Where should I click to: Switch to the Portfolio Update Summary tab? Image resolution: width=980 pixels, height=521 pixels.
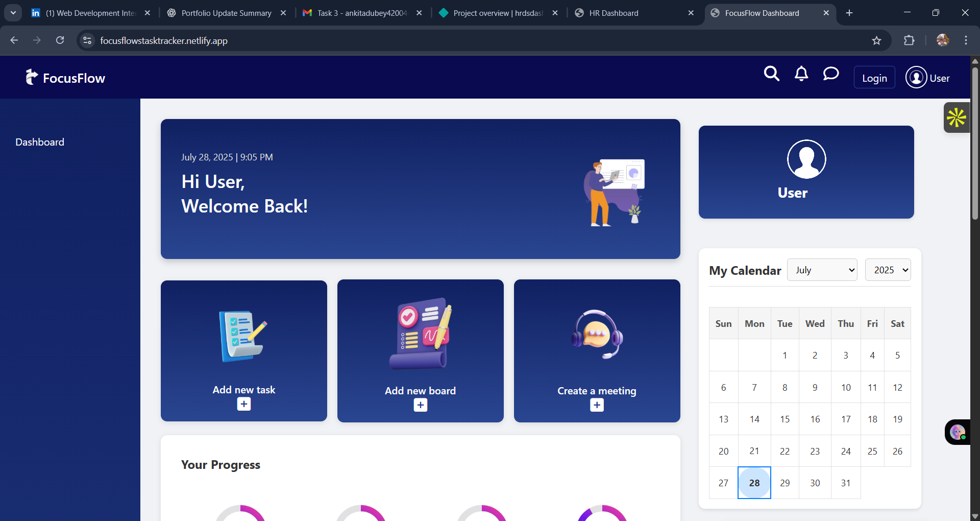[227, 13]
